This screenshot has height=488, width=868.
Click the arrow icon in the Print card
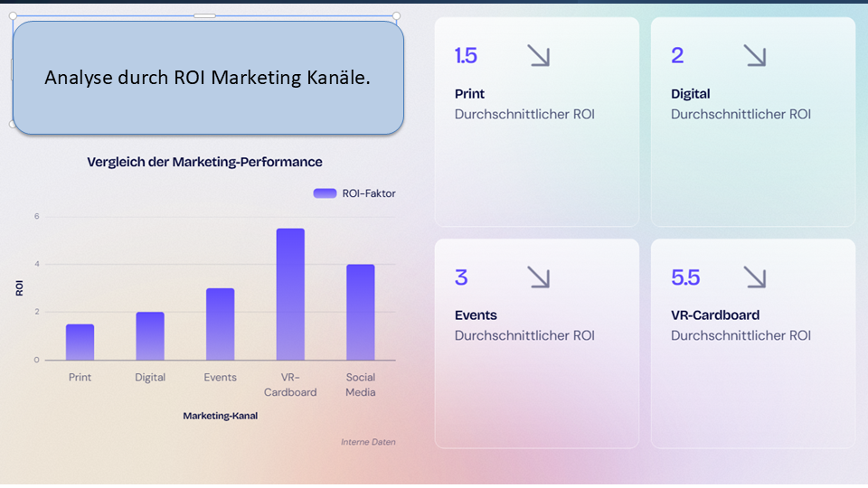coord(538,56)
